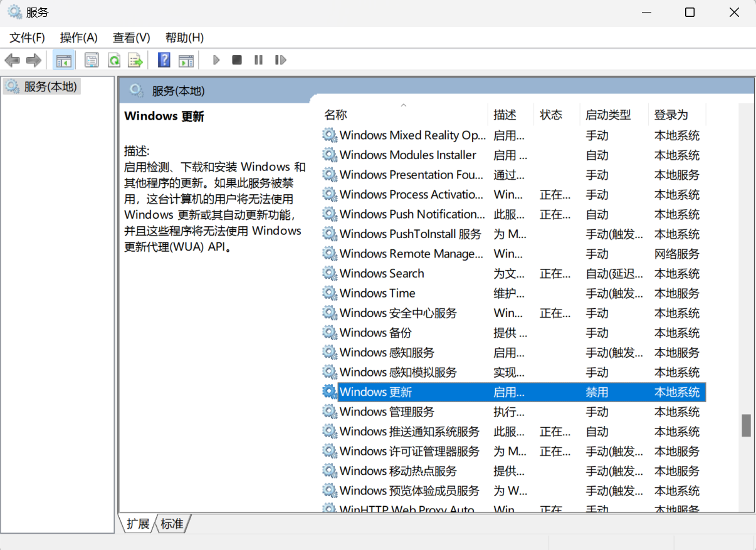Viewport: 756px width, 550px height.
Task: Click gear icon beside Windows 移动热点服务
Action: [330, 470]
